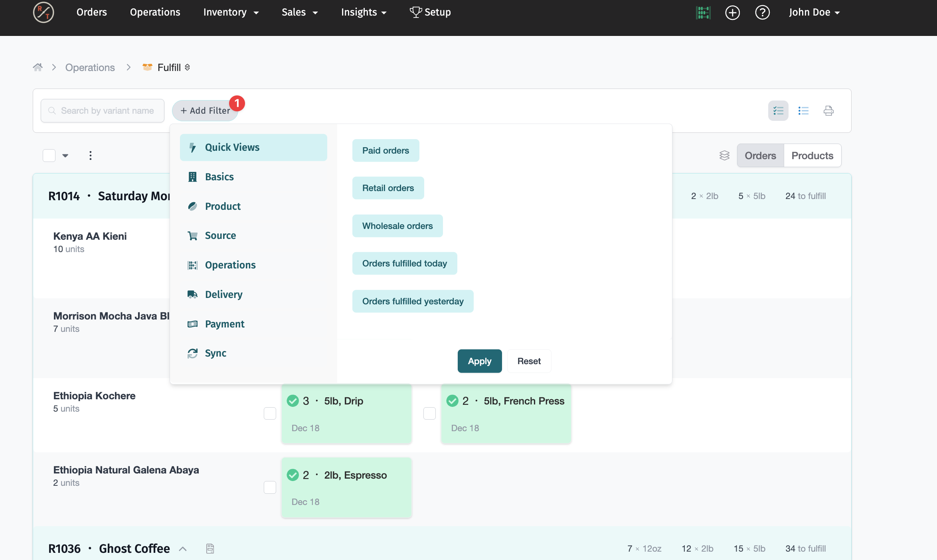The image size is (937, 560).
Task: Click the plus circle icon in the header
Action: pyautogui.click(x=732, y=12)
